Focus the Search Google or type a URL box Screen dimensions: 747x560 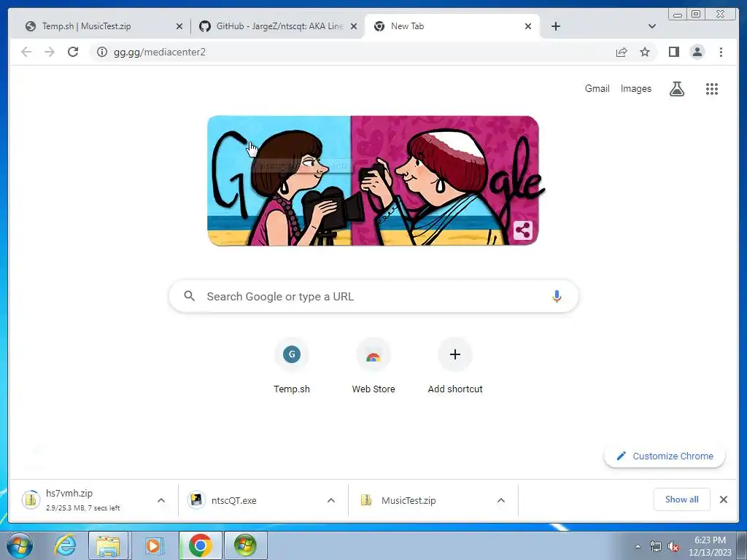pos(373,296)
